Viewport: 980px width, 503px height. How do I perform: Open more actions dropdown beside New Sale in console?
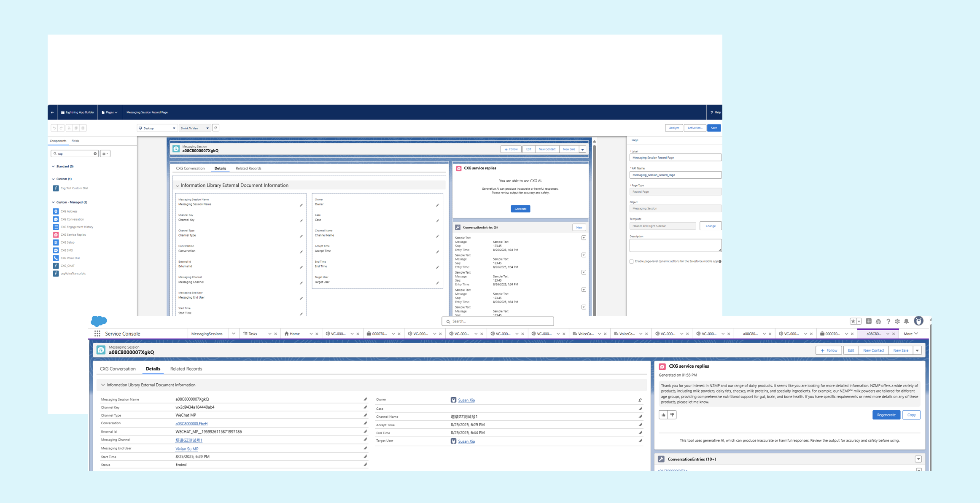917,350
